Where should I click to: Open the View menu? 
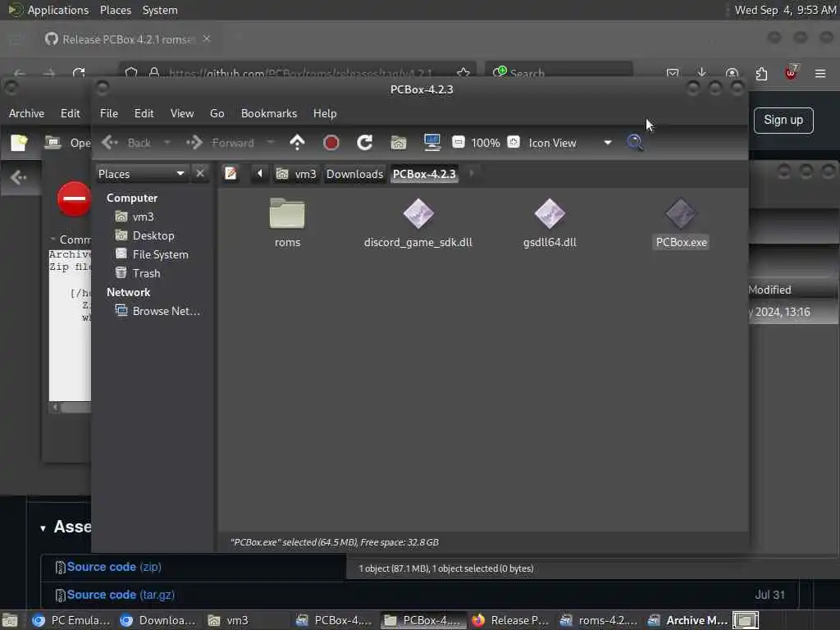pyautogui.click(x=182, y=113)
